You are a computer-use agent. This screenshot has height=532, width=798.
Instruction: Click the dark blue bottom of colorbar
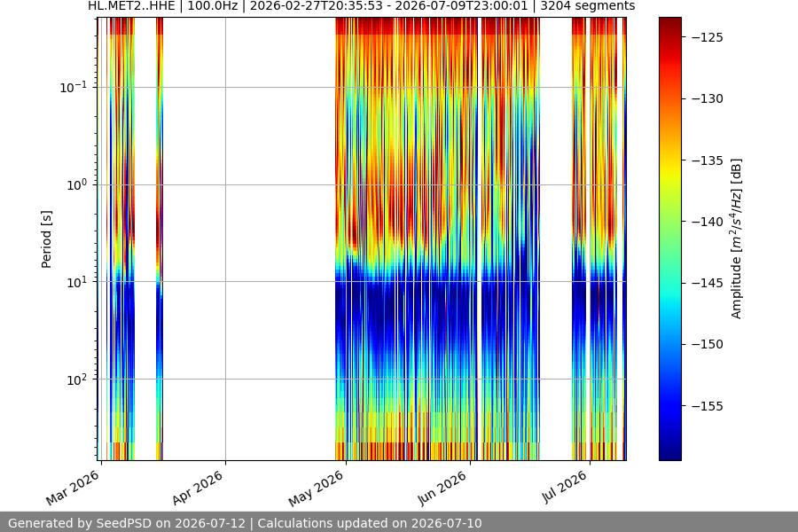click(x=670, y=453)
